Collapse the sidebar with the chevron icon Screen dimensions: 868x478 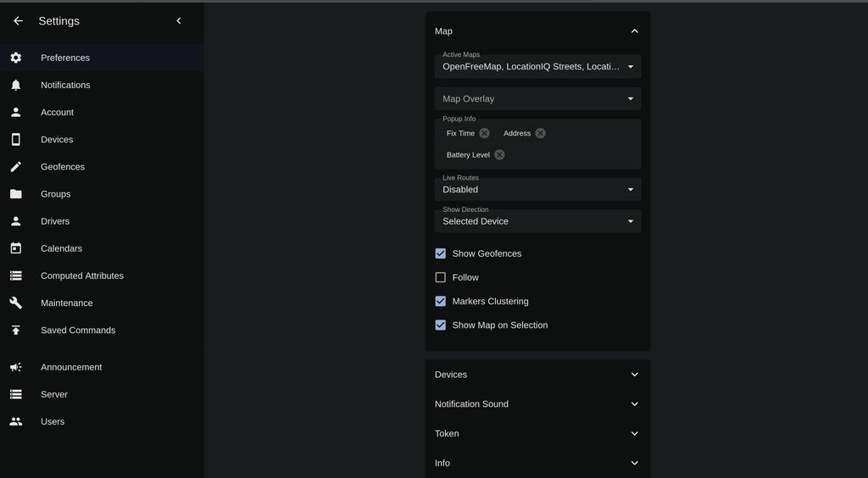click(178, 21)
